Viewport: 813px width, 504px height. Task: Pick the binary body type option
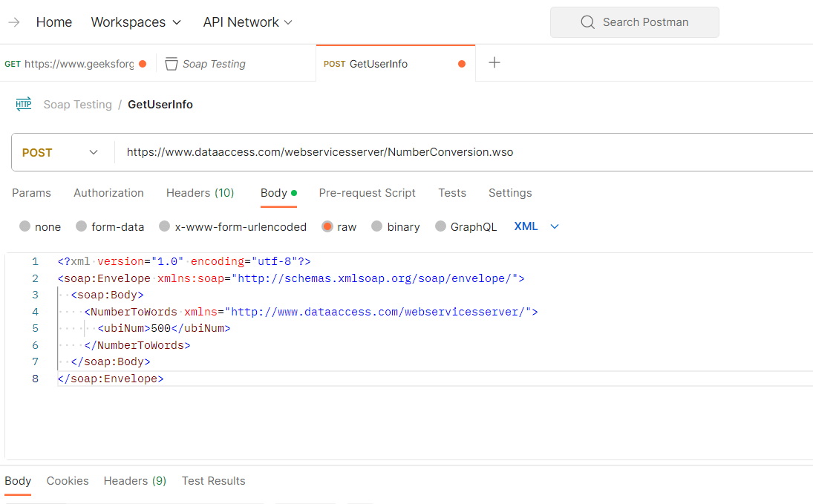click(377, 227)
